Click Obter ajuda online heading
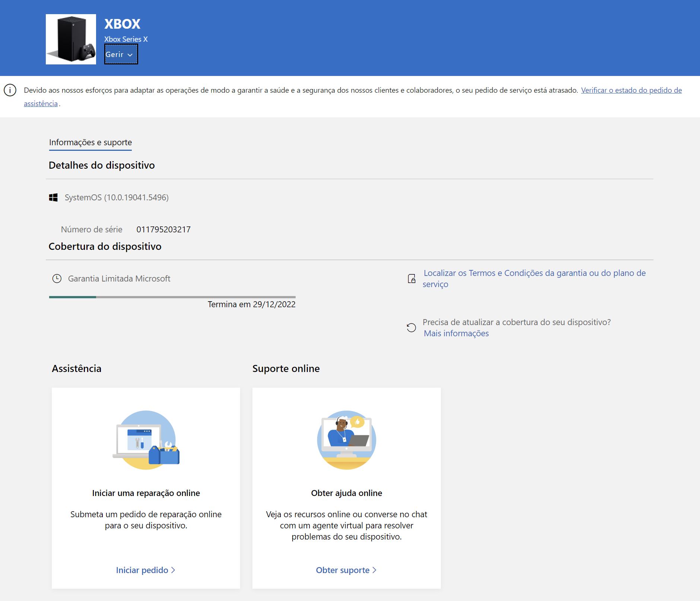Viewport: 700px width, 601px height. 347,493
